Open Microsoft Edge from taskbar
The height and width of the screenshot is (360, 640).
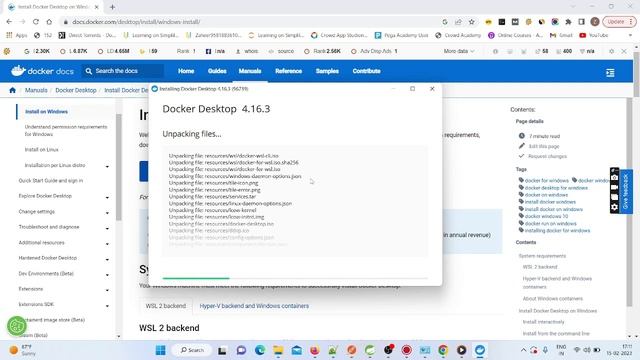point(260,350)
